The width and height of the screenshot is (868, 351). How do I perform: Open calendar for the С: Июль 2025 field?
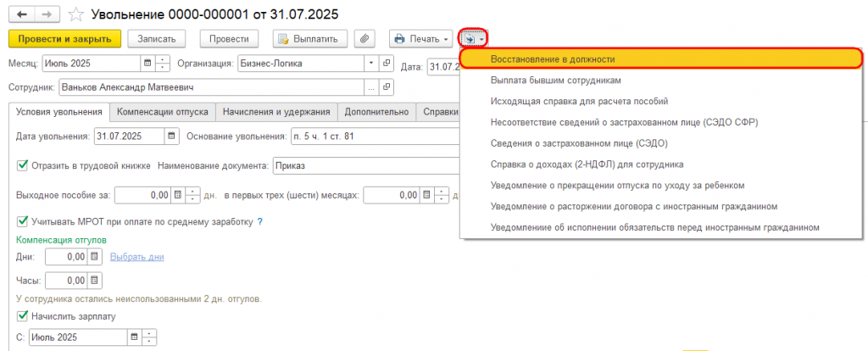(x=134, y=337)
